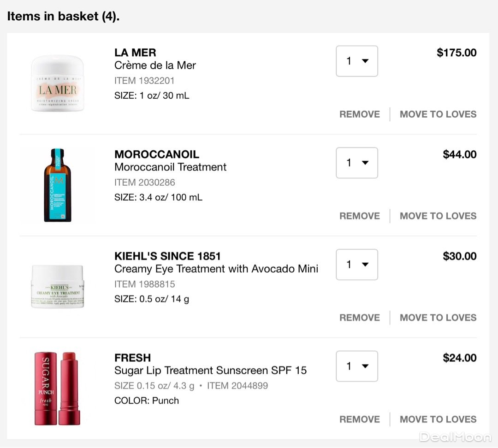
Task: Change quantity of Fresh Sugar Lip Treatment
Action: (357, 366)
